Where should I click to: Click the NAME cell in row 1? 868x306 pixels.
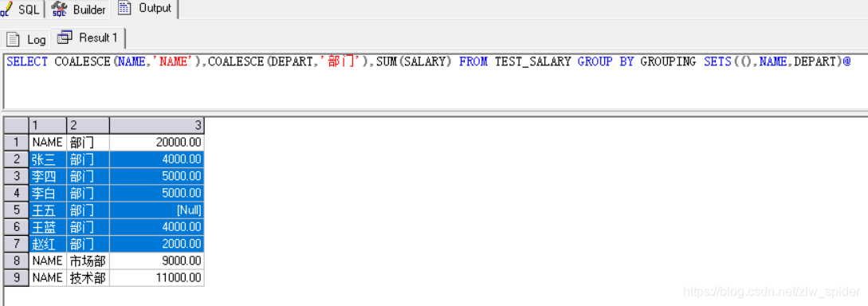coord(48,142)
